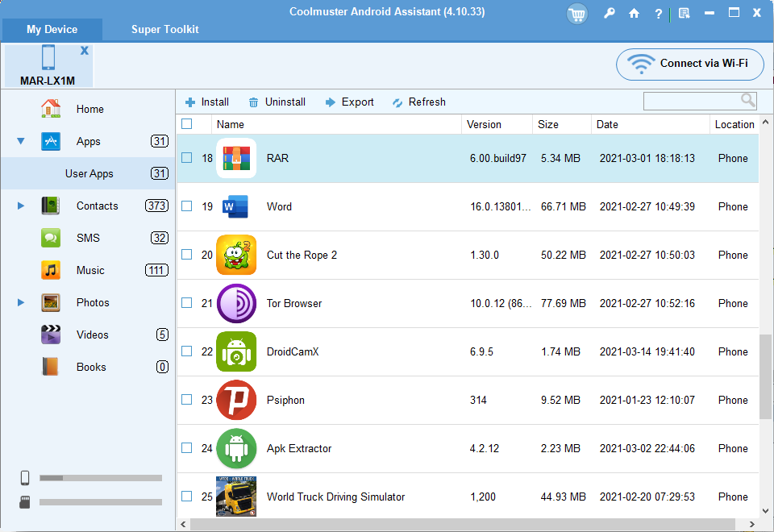Open the Super Toolkit tab
Screen dimensions: 774x532
[164, 30]
